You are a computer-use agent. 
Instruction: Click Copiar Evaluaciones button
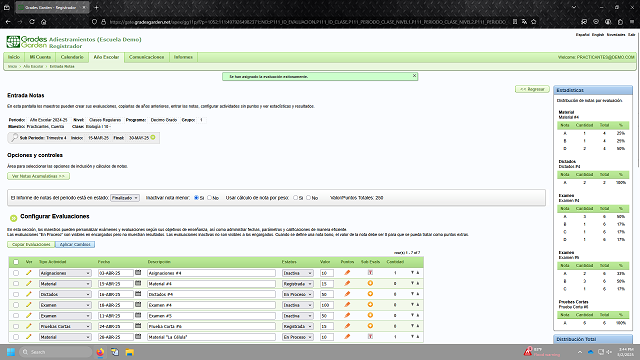31,244
